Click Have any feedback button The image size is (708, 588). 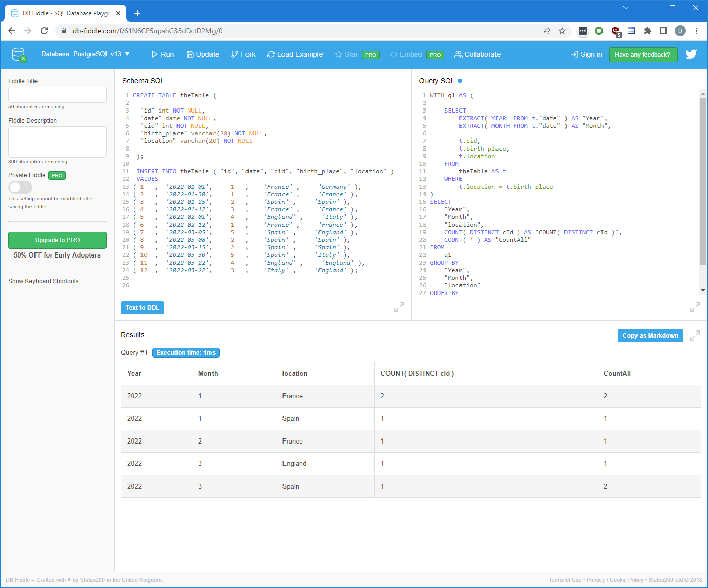tap(643, 54)
